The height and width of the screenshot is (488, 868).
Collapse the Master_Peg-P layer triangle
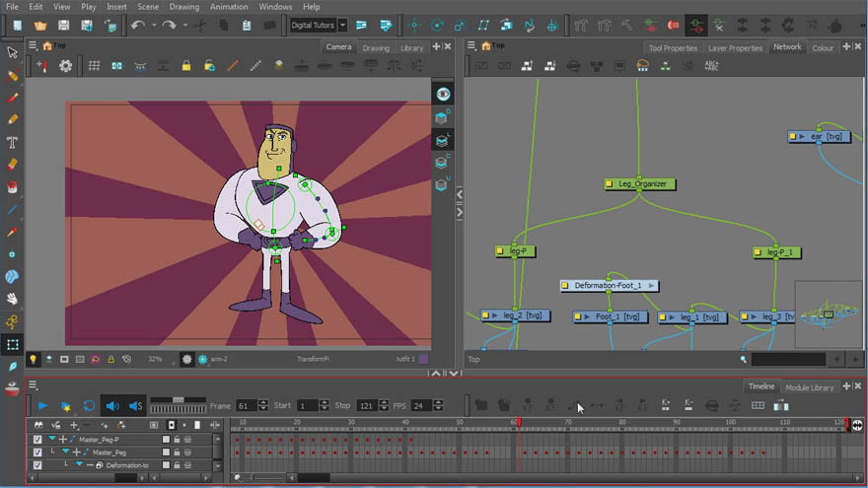click(51, 439)
